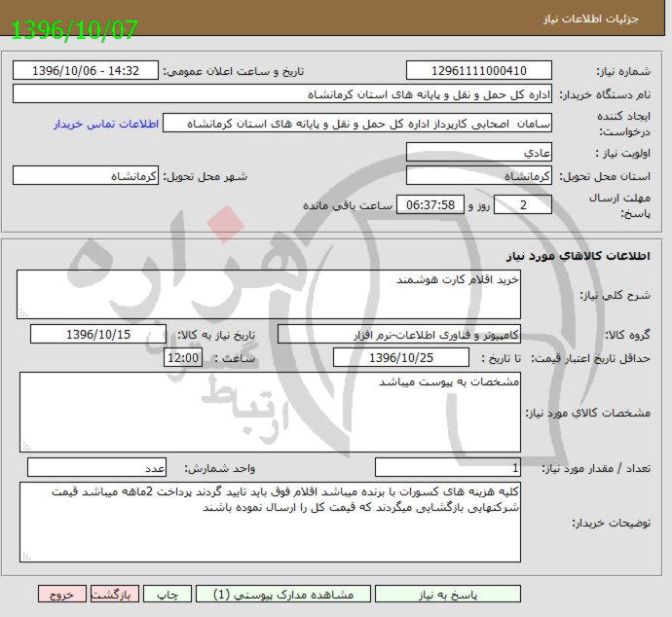The height and width of the screenshot is (617, 672).
Task: Click the اولویت نیاز field showing عادی
Action: [479, 152]
